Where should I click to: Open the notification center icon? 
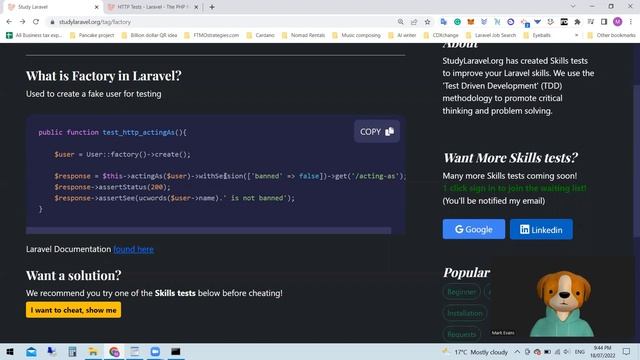coord(627,351)
